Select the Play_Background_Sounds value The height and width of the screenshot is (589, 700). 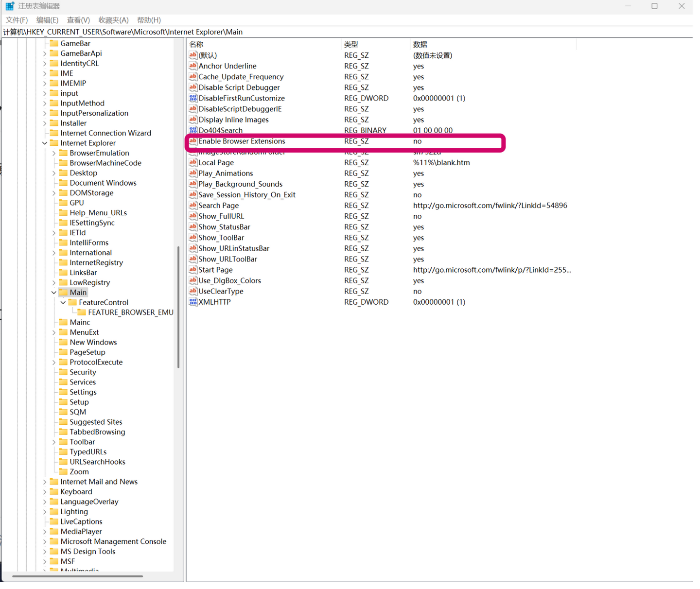(x=240, y=184)
